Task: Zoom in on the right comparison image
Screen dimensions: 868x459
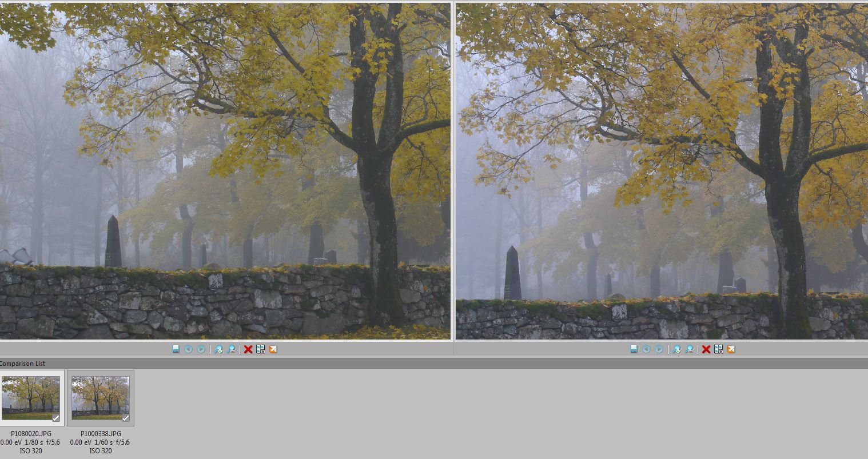Action: pyautogui.click(x=676, y=349)
